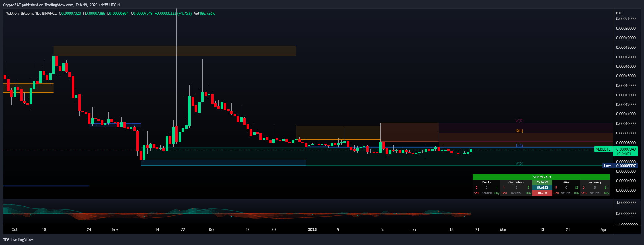Click the W(S) support label

click(519, 163)
